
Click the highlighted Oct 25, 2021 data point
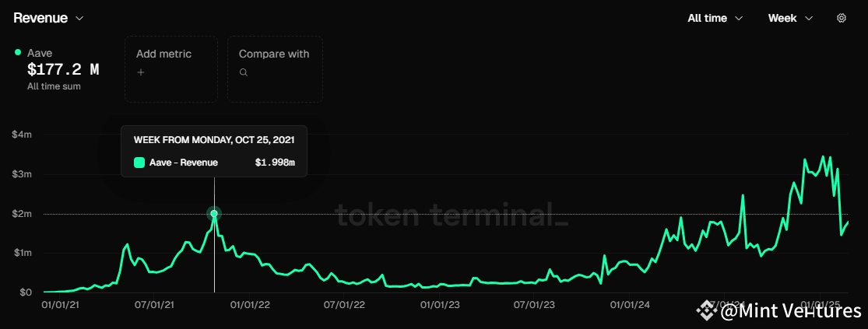click(214, 213)
